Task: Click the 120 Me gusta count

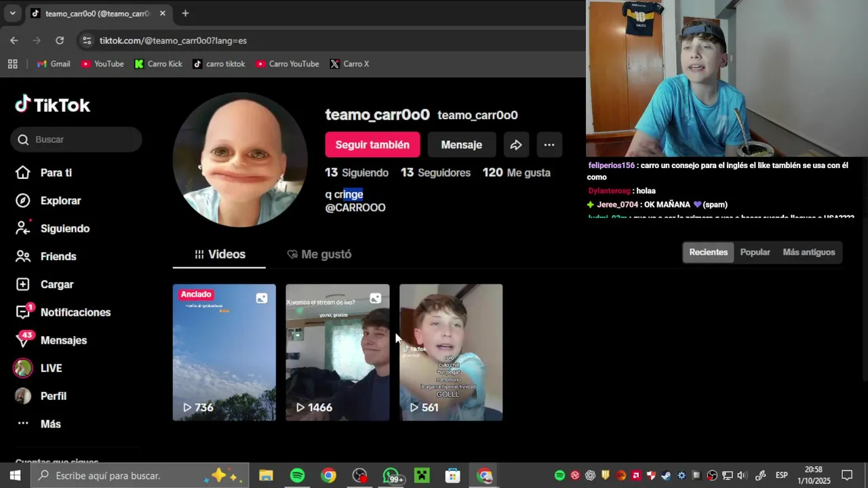Action: [517, 173]
